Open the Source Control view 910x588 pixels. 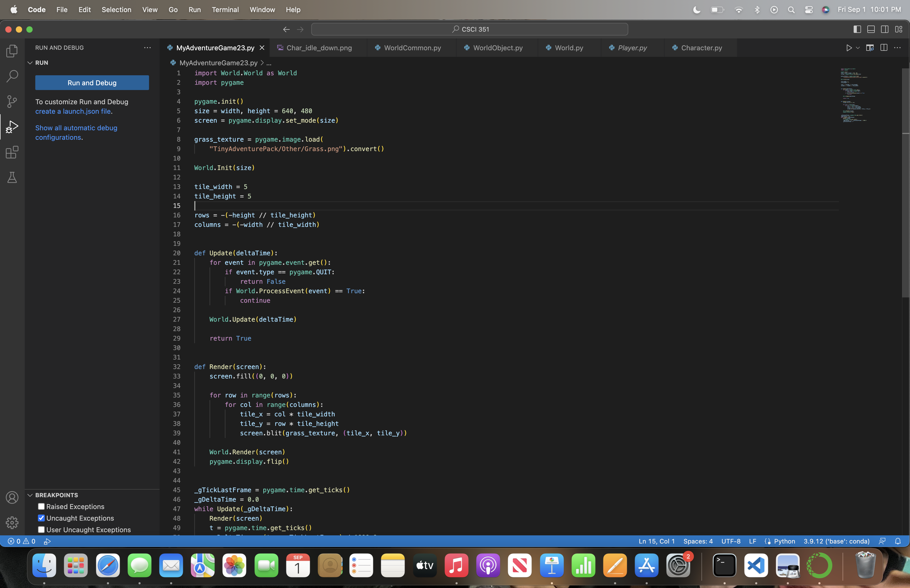pos(12,101)
